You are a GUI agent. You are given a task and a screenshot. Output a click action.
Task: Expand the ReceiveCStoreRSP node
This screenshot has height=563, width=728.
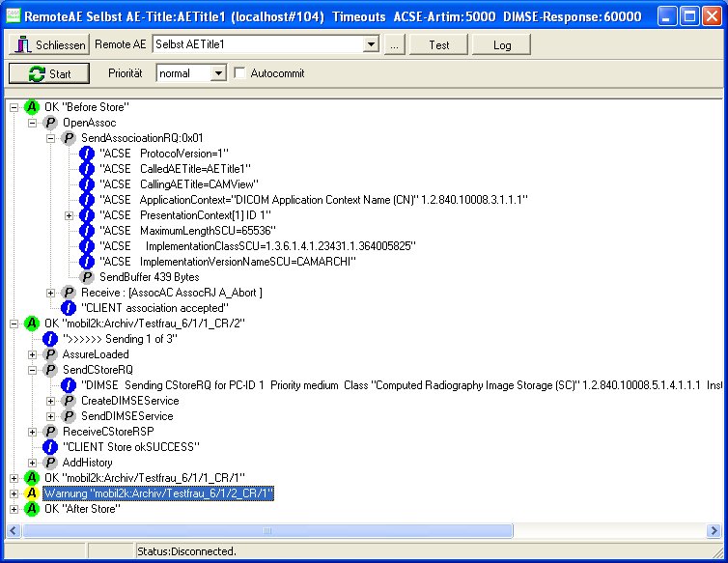(x=32, y=432)
